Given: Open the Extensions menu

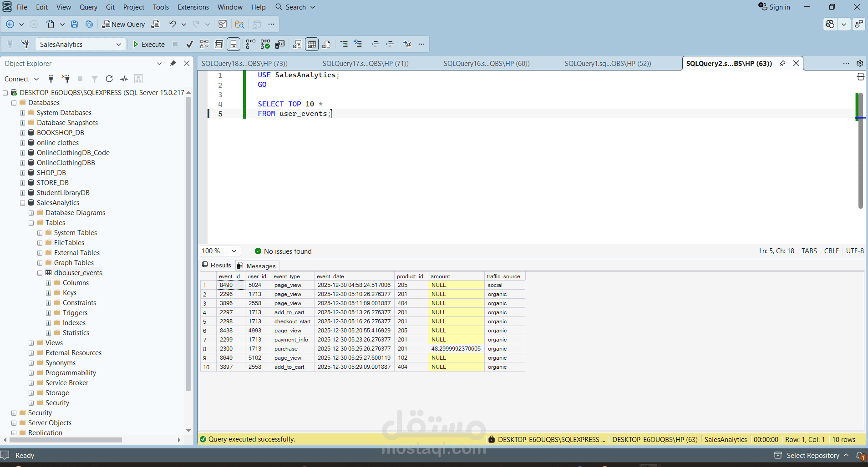Looking at the screenshot, I should pyautogui.click(x=193, y=7).
